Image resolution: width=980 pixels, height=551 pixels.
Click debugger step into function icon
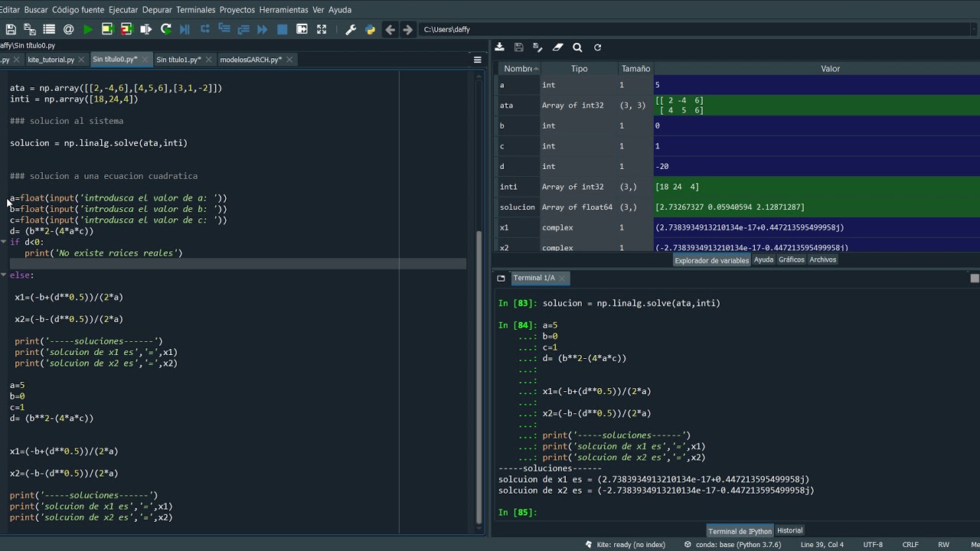(224, 29)
